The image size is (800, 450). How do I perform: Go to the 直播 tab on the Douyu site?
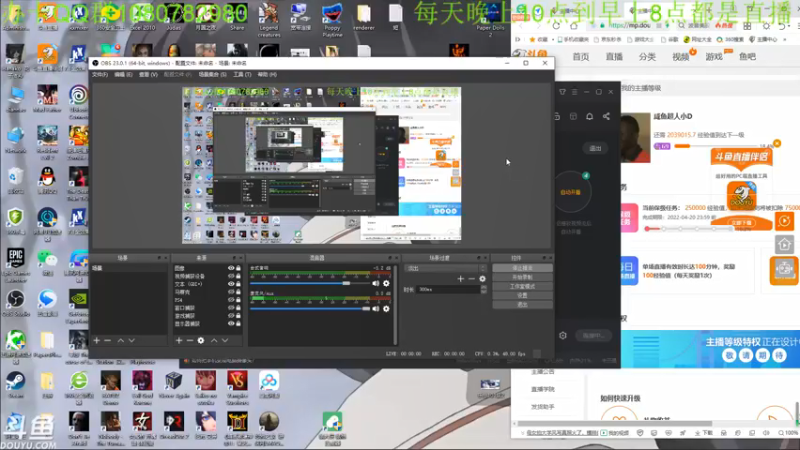(614, 57)
